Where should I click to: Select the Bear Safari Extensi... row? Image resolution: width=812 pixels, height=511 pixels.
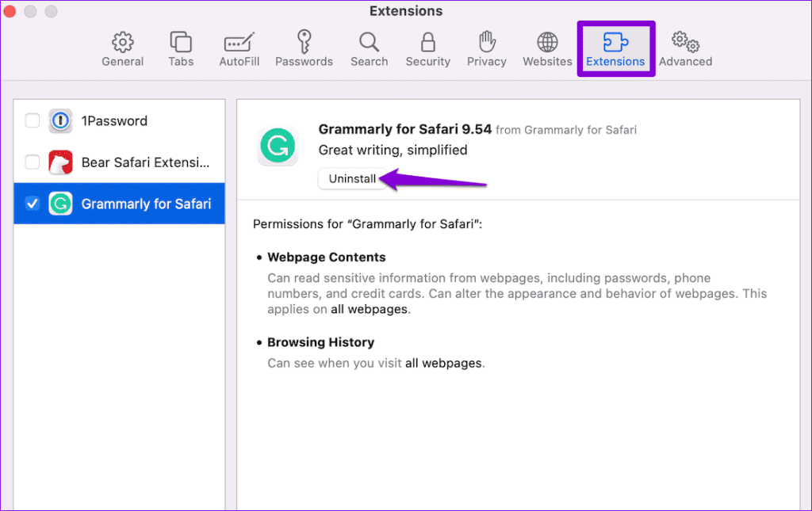click(119, 162)
